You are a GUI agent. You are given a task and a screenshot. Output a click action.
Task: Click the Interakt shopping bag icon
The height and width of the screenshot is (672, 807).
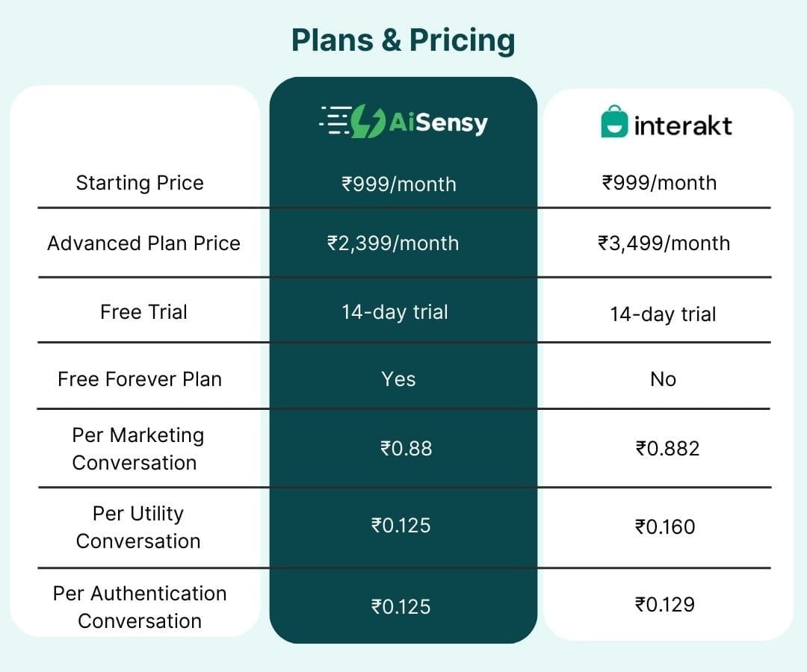coord(614,122)
